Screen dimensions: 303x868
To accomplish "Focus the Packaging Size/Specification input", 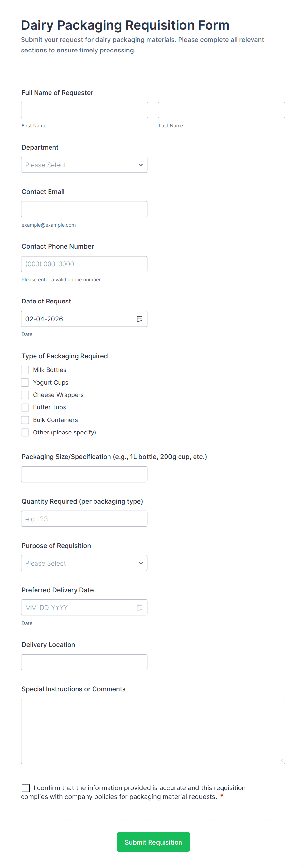I will click(x=84, y=474).
